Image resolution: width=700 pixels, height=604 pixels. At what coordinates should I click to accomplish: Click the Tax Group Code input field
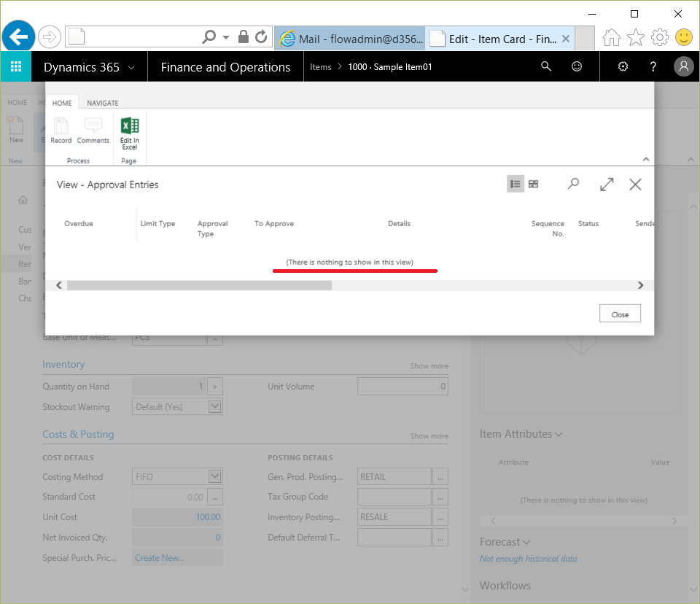click(394, 497)
